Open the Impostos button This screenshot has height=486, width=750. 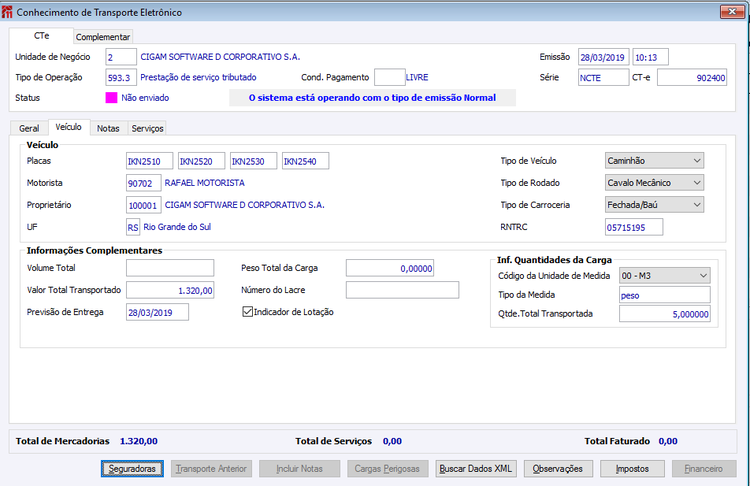[632, 469]
